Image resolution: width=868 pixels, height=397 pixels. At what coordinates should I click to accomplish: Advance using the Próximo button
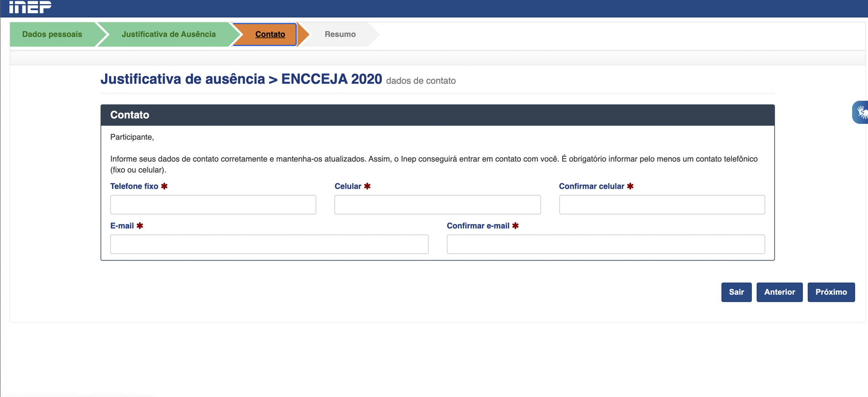[831, 292]
